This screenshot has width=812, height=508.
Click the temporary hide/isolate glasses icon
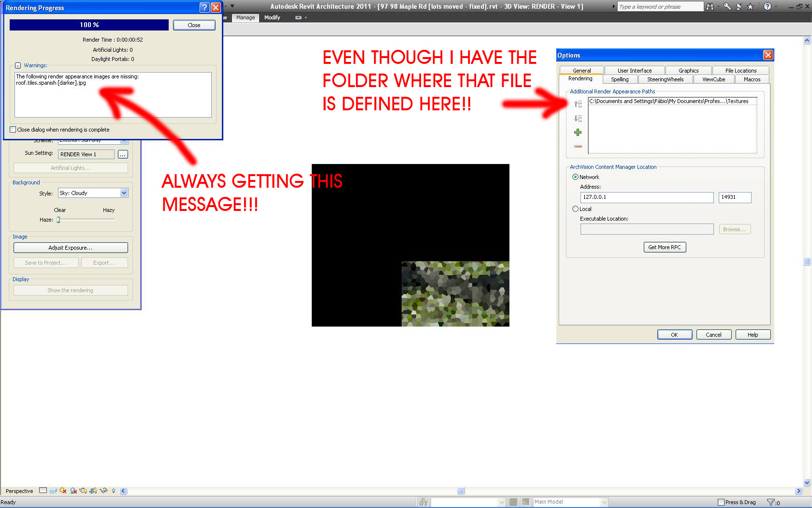(x=103, y=491)
